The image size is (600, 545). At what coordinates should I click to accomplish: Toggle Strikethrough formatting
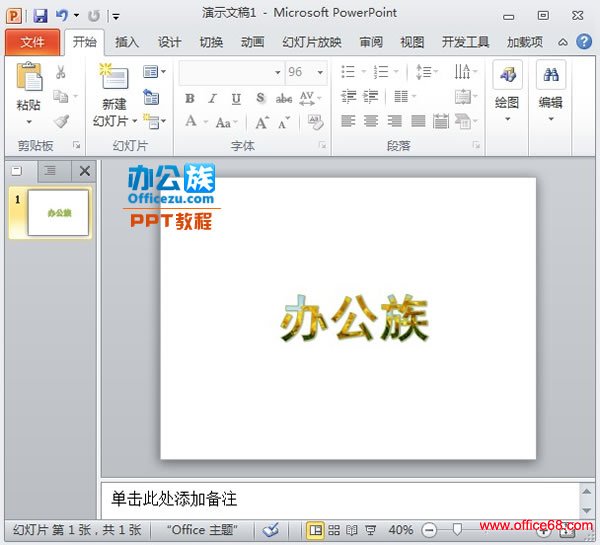tap(284, 98)
